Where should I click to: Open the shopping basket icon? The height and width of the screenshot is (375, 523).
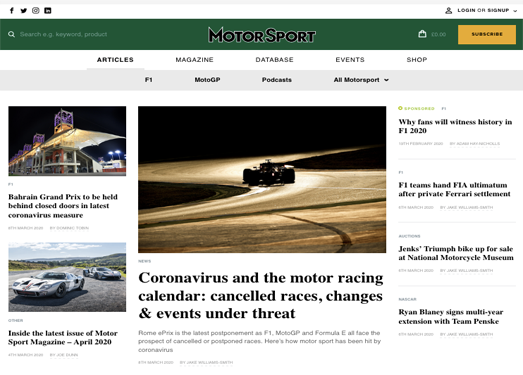point(422,34)
